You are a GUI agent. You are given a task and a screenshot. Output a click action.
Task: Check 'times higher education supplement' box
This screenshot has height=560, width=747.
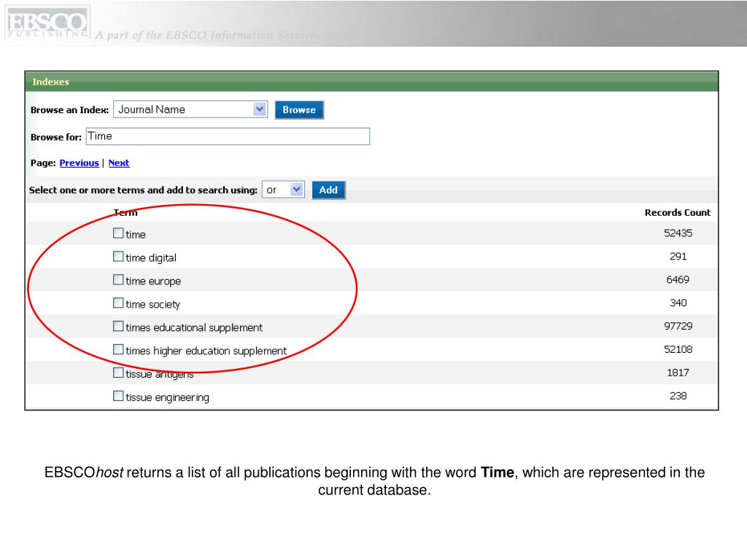[118, 349]
